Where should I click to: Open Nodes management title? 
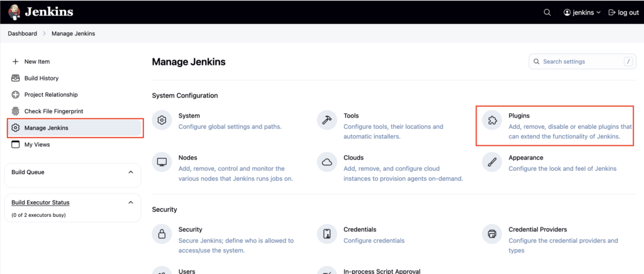[x=187, y=158]
